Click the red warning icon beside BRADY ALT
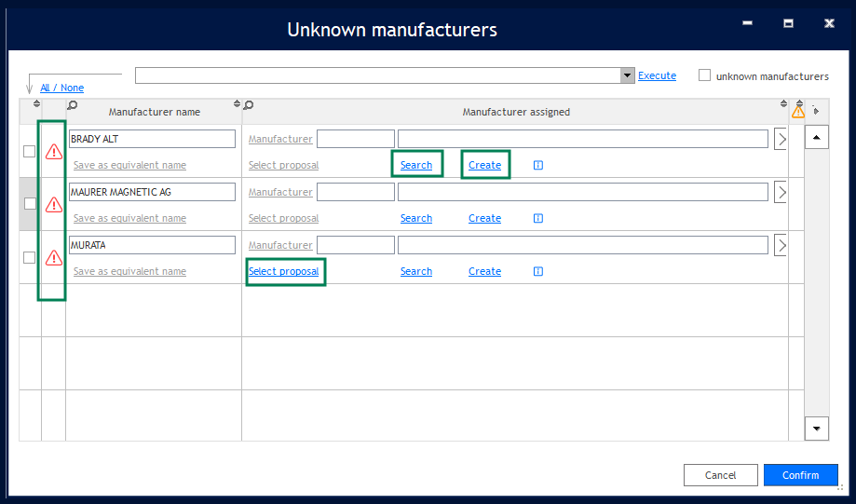Screen dimensions: 856x504 pos(54,151)
